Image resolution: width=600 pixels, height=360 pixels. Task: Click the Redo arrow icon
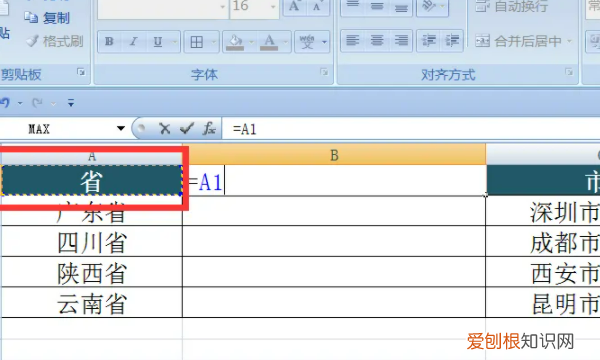point(37,103)
